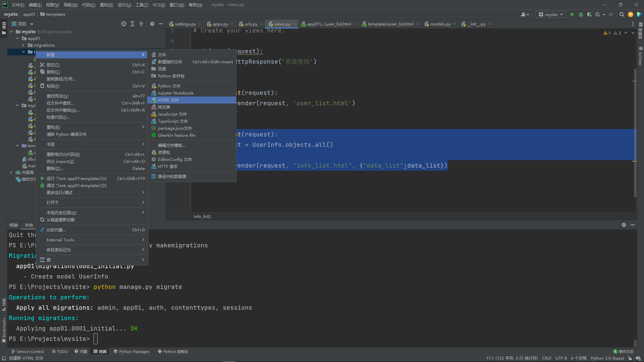Click templates breadcrumb in navigation bar
Viewport: 644px width, 362px height.
53,14
